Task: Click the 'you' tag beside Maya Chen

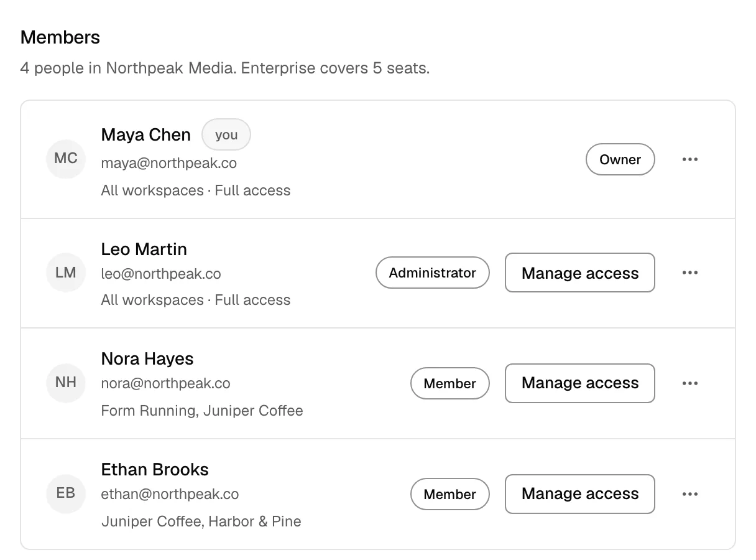Action: coord(226,134)
